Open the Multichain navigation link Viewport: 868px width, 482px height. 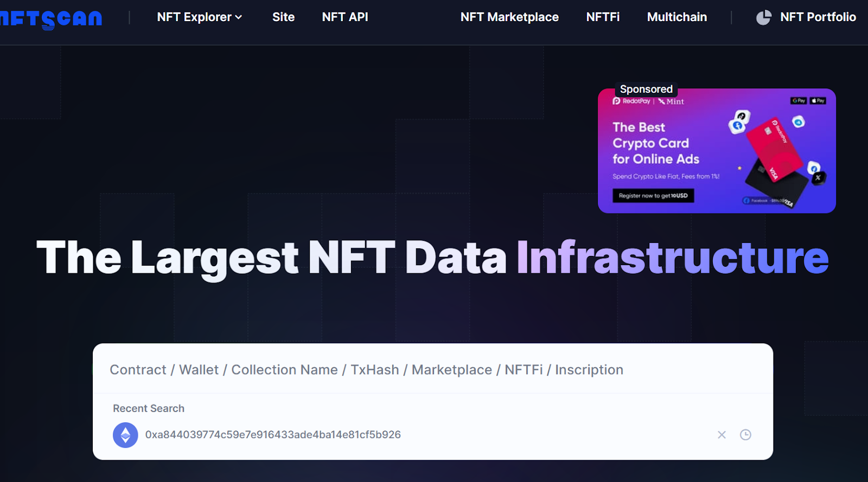point(676,17)
